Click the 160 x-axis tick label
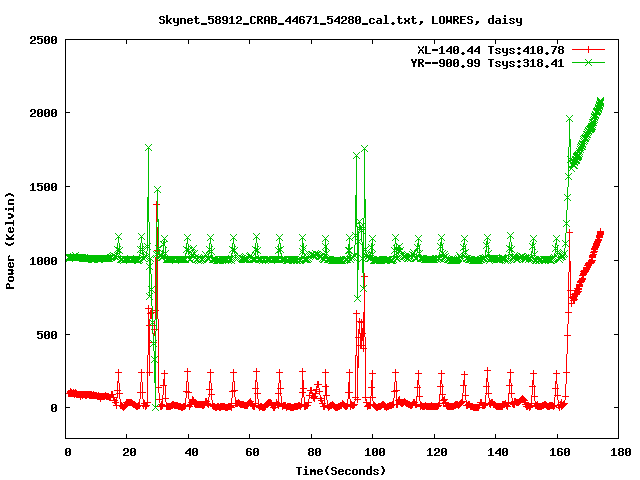The image size is (640, 480). [560, 452]
